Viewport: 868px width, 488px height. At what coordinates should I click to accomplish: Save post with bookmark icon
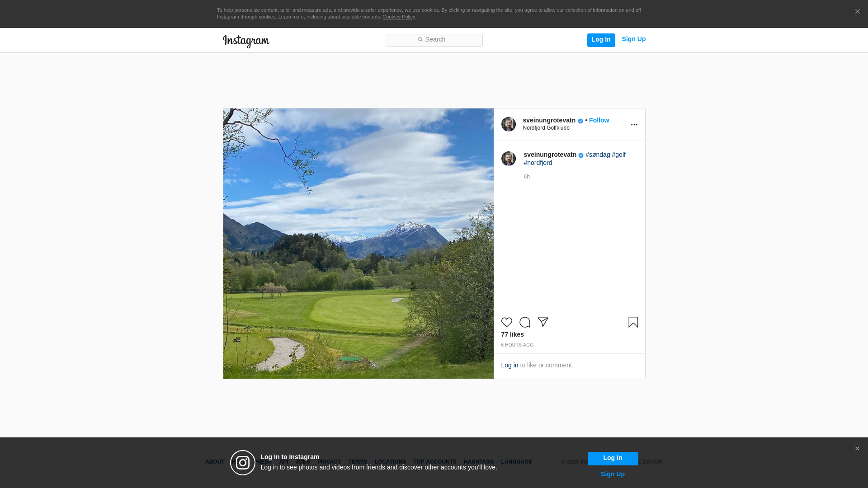tap(633, 322)
